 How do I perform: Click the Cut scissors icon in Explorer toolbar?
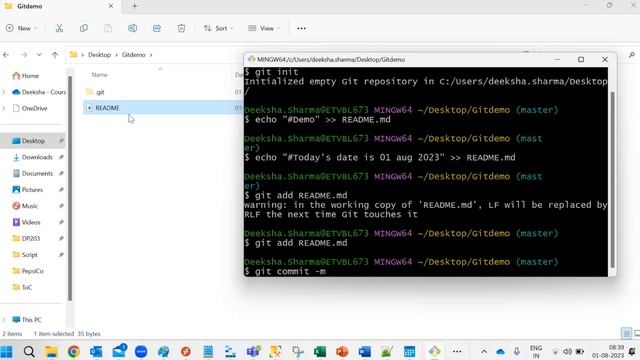pyautogui.click(x=59, y=28)
